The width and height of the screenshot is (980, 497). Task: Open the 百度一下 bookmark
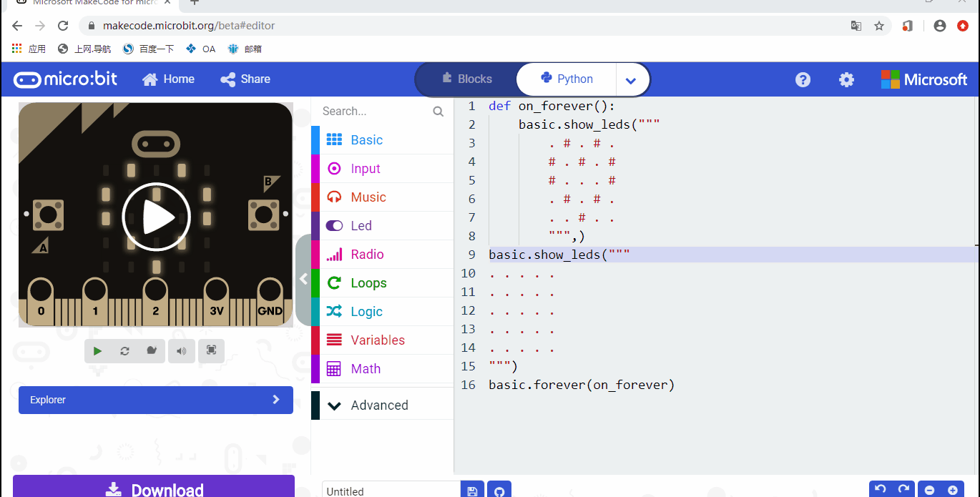coord(149,49)
